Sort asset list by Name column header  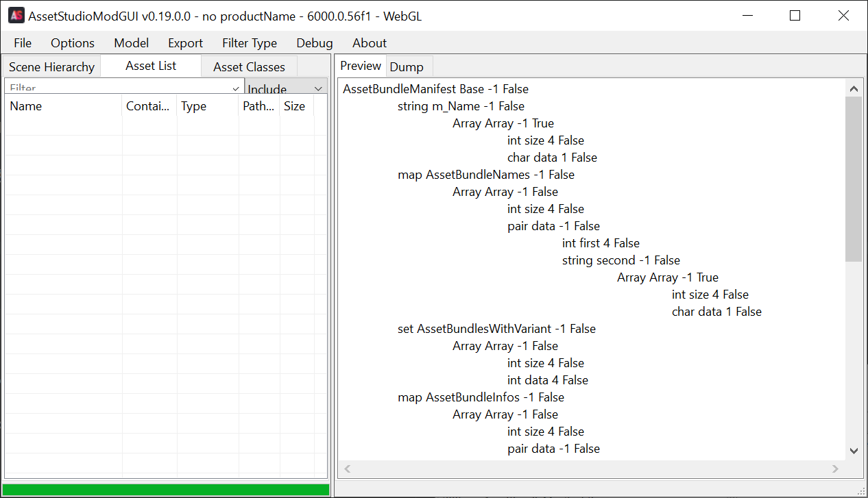point(62,106)
